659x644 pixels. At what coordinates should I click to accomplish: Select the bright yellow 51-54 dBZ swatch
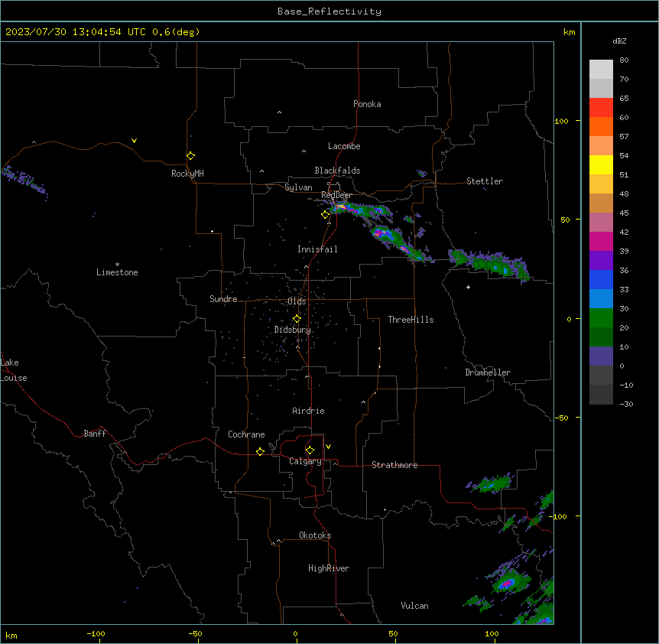(601, 164)
